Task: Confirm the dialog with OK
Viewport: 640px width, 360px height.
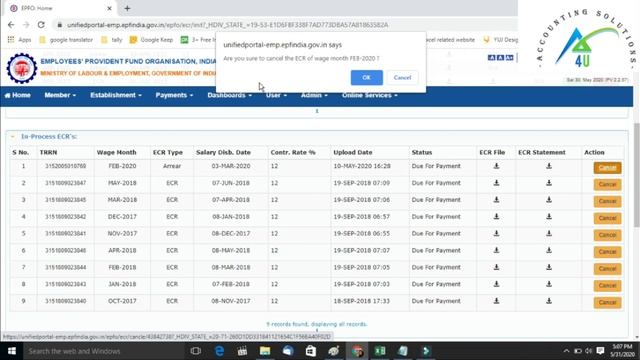Action: point(367,78)
